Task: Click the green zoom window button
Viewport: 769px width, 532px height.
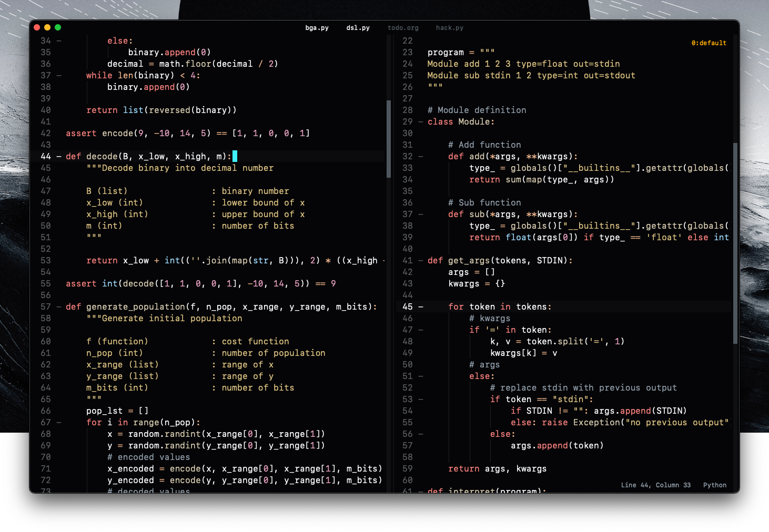Action: tap(58, 27)
